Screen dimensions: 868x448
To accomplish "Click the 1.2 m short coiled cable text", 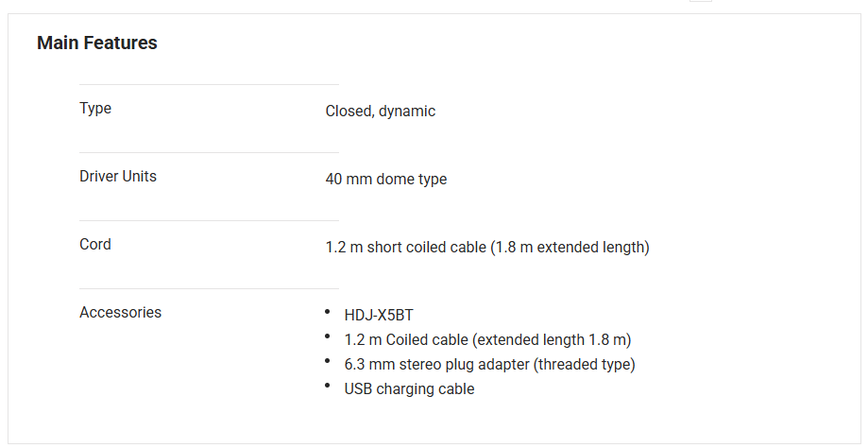I will click(487, 248).
